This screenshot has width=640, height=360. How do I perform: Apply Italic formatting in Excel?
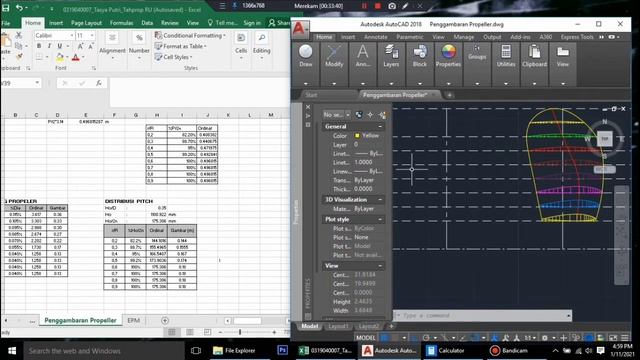(x=49, y=46)
